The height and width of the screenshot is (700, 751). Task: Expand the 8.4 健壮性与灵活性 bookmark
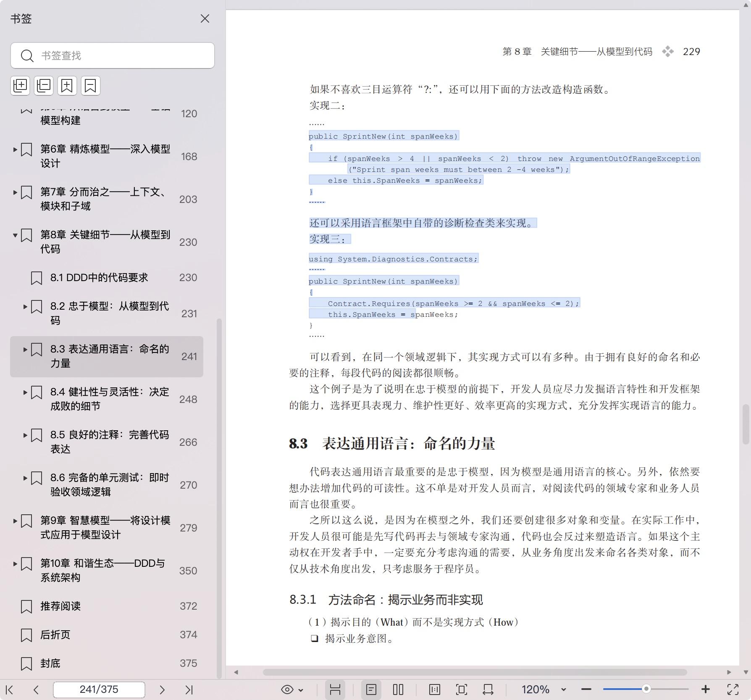[x=25, y=392]
